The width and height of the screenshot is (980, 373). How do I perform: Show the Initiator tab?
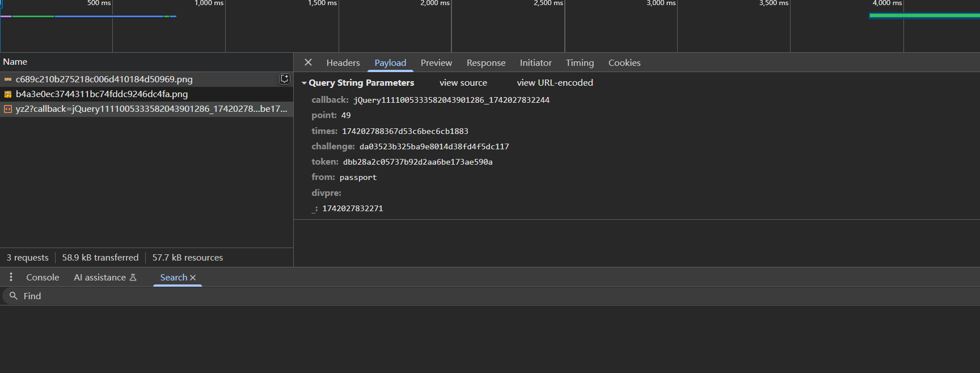pos(536,63)
